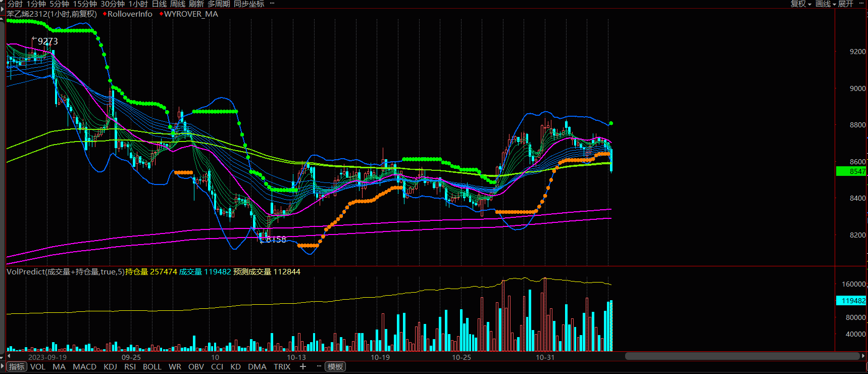The height and width of the screenshot is (374, 868).
Task: Toggle 同步坐标 synchronized coordinates
Action: [249, 4]
